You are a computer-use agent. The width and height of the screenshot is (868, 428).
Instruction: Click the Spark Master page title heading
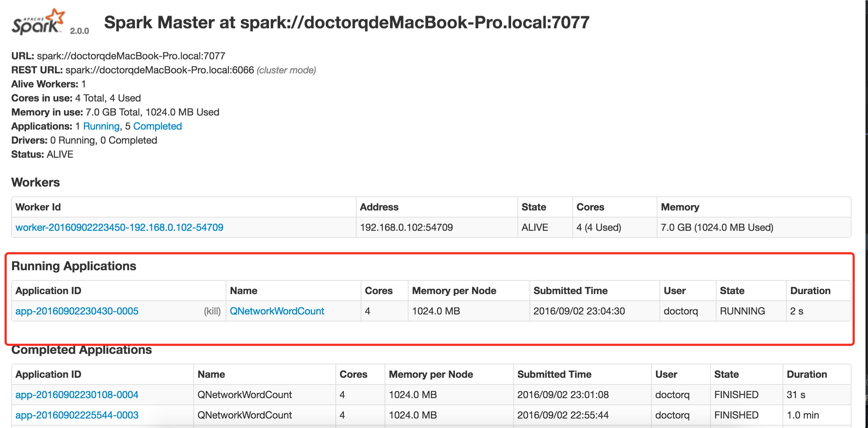tap(347, 22)
